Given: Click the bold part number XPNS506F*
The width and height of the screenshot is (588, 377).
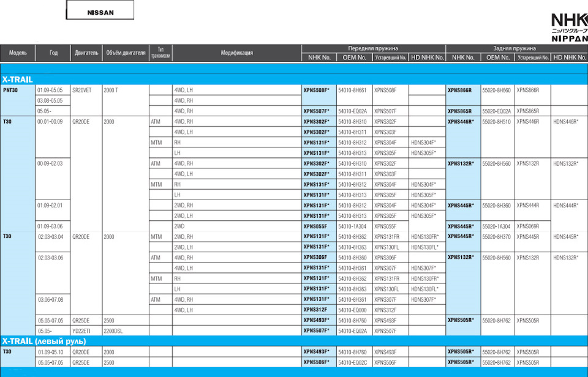Looking at the screenshot, I should click(317, 363).
